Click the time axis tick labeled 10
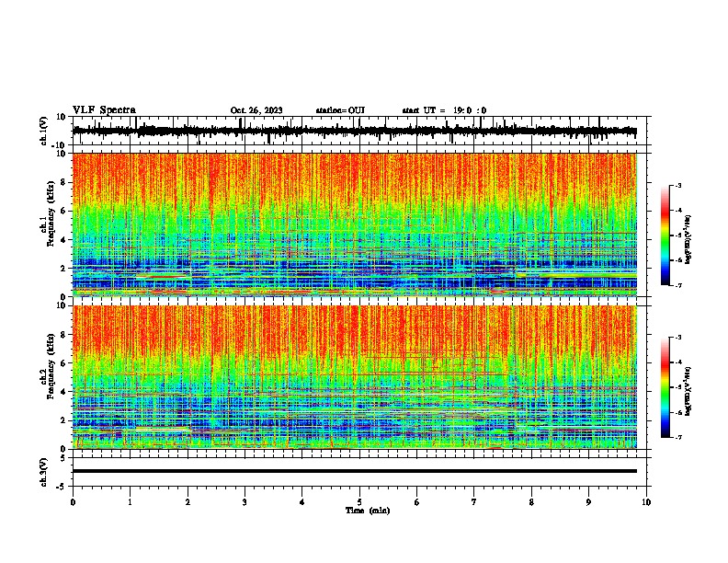 pos(646,502)
